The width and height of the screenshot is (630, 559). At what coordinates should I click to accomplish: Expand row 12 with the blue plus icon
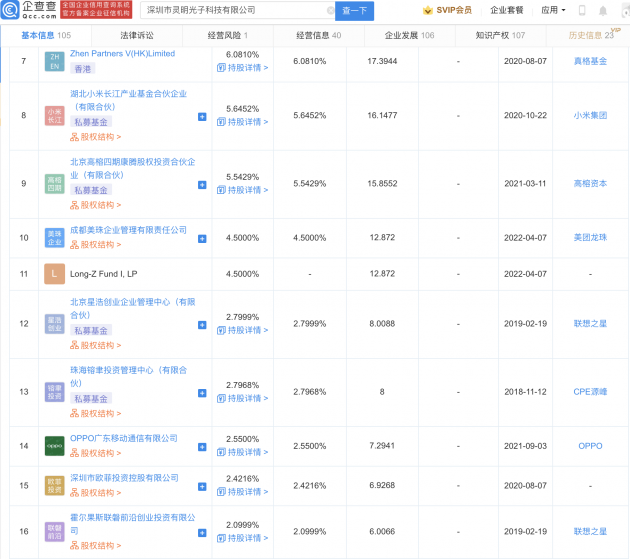[202, 325]
